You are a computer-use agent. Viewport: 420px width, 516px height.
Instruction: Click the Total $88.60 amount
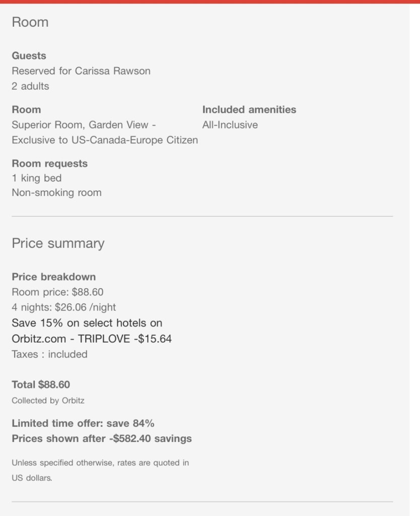41,385
